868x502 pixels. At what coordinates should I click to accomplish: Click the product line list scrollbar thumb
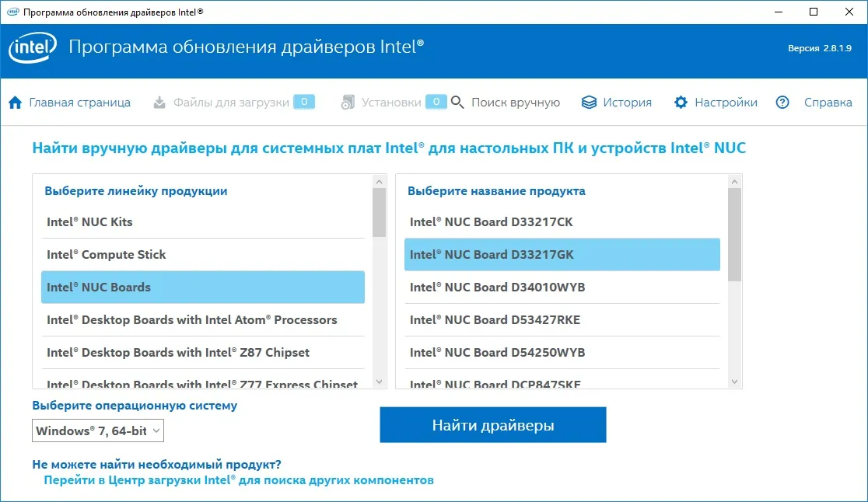pyautogui.click(x=380, y=212)
